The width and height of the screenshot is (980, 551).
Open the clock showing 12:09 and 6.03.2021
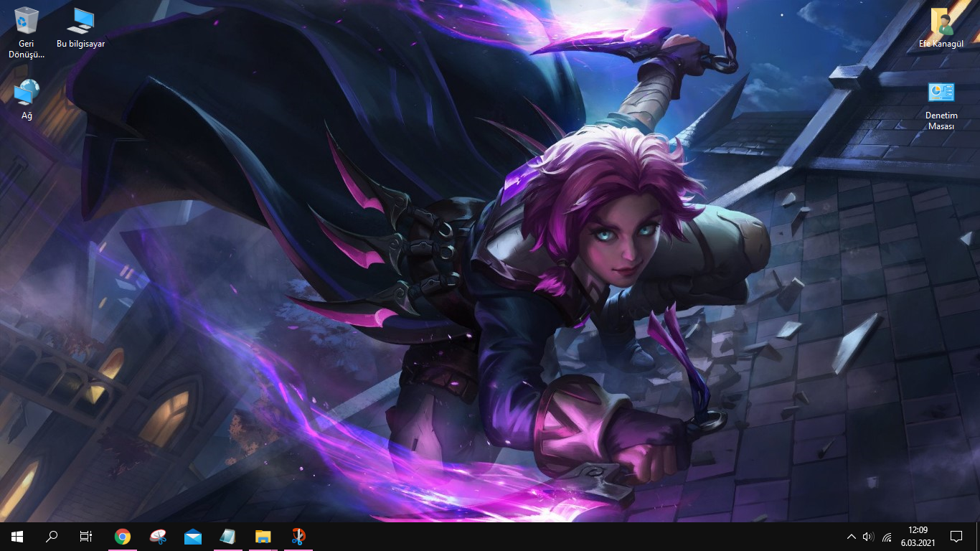918,536
